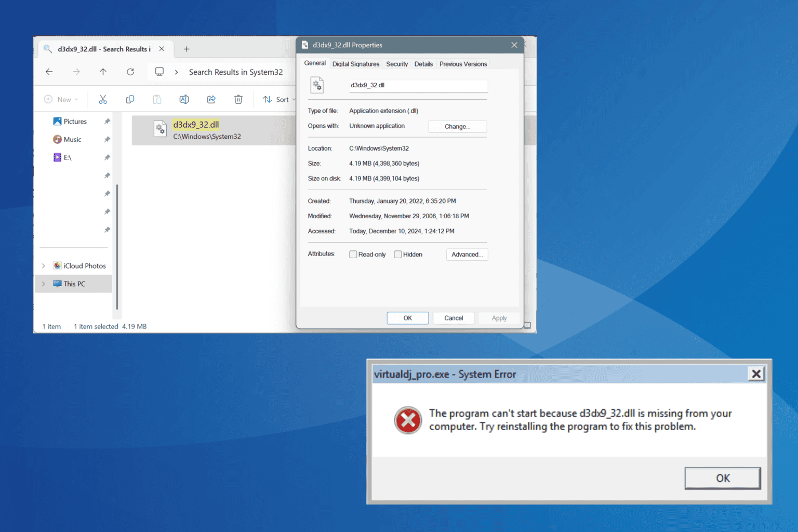798x532 pixels.
Task: Click the Cut scissors icon in Explorer toolbar
Action: (103, 99)
